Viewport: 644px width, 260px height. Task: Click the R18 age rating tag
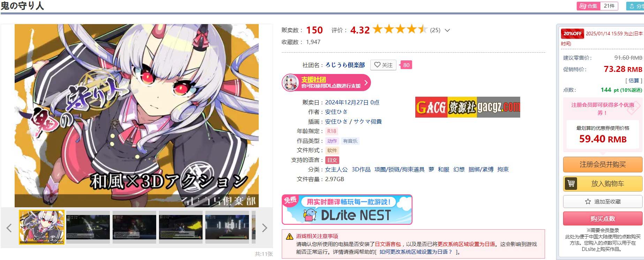pyautogui.click(x=332, y=131)
